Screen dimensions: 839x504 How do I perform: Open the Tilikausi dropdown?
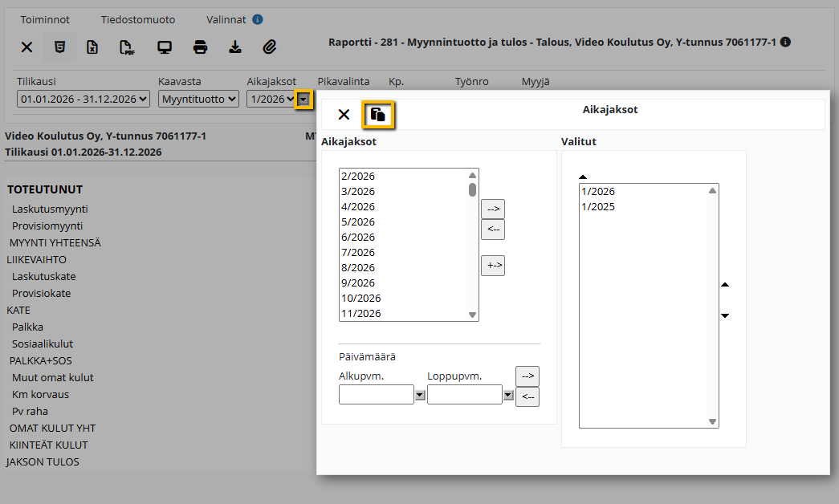[x=83, y=99]
